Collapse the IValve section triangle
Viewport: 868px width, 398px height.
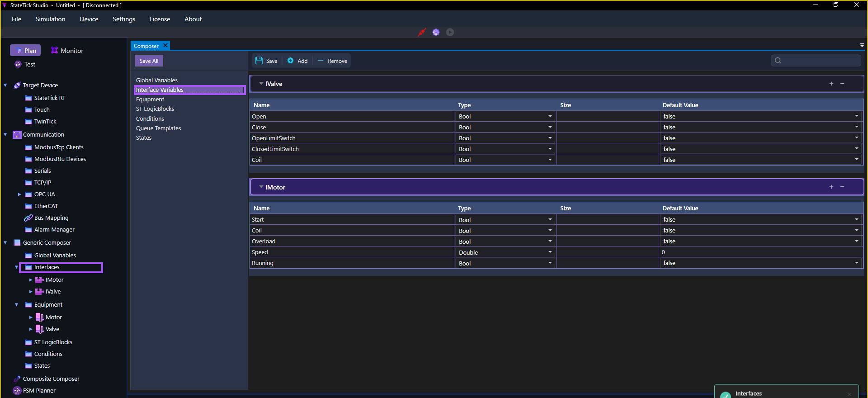click(x=261, y=84)
